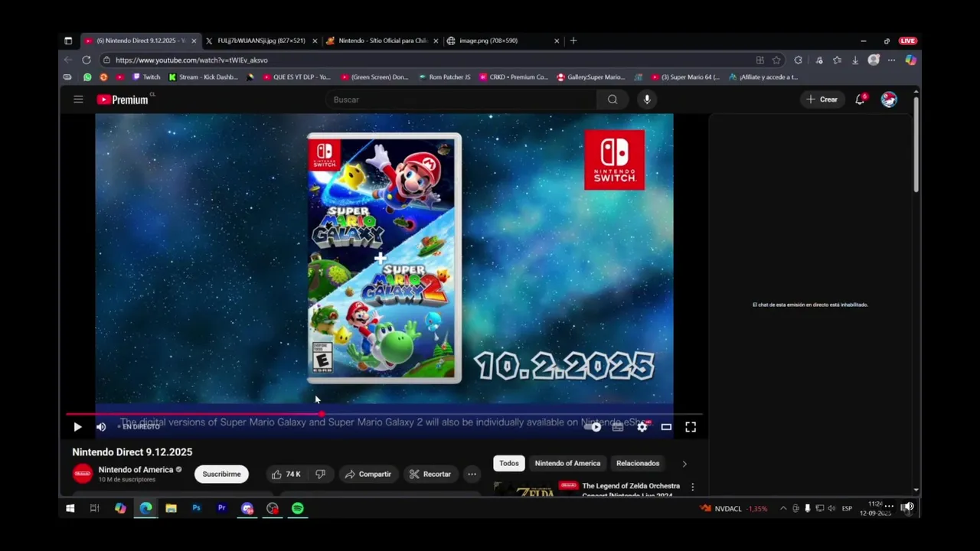Open the Copilot sidebar icon

(x=910, y=60)
